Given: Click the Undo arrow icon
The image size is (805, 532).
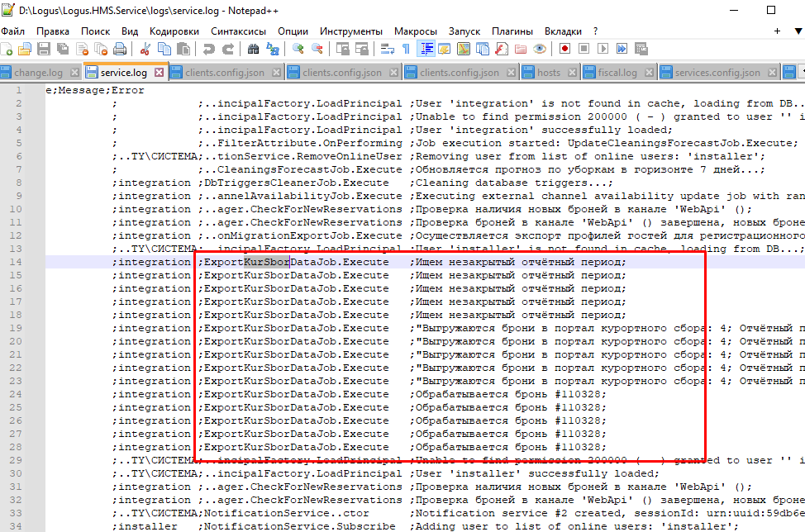Looking at the screenshot, I should [x=209, y=49].
